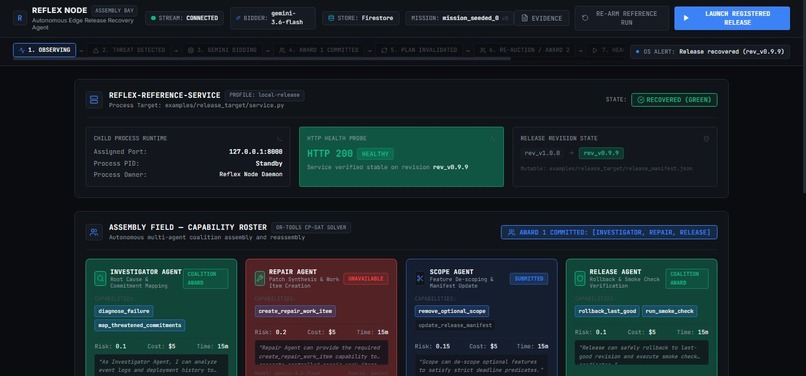This screenshot has height=376, width=806.
Task: Click the green rev_v0.9.9 revision chip
Action: [601, 153]
